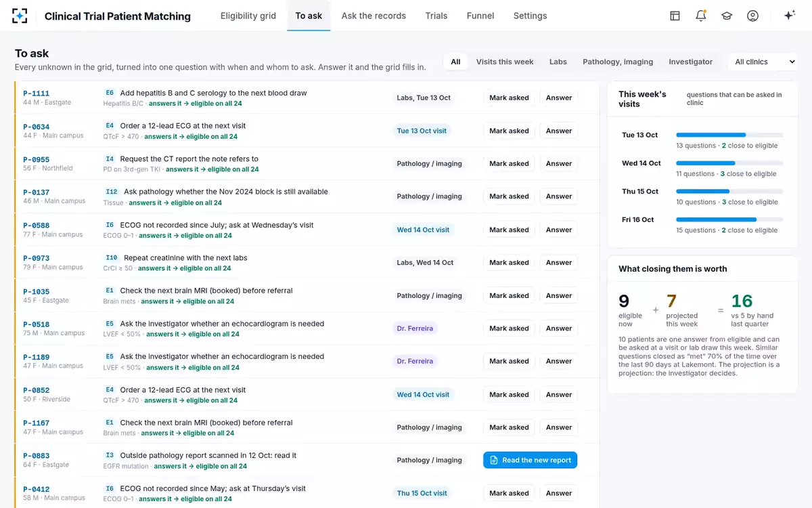Mark asked for patient P-0634
The width and height of the screenshot is (812, 508).
(x=509, y=131)
